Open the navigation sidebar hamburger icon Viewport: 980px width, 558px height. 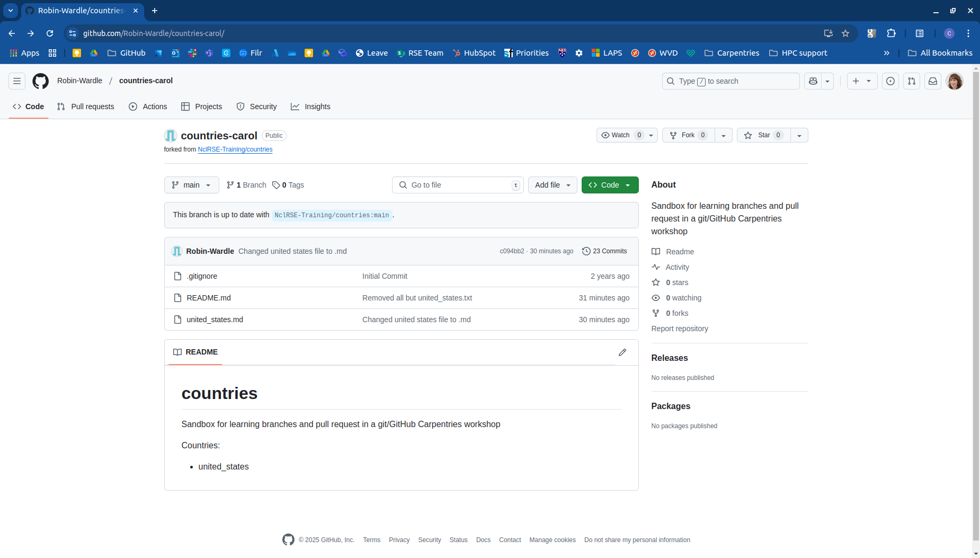[17, 81]
